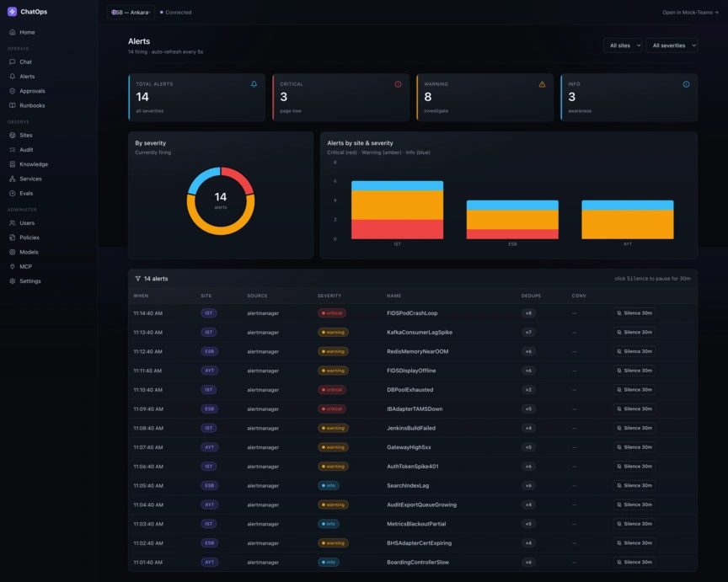Screen dimensions: 728x582
Task: Click the IST stacked bar in site chart
Action: (x=398, y=210)
